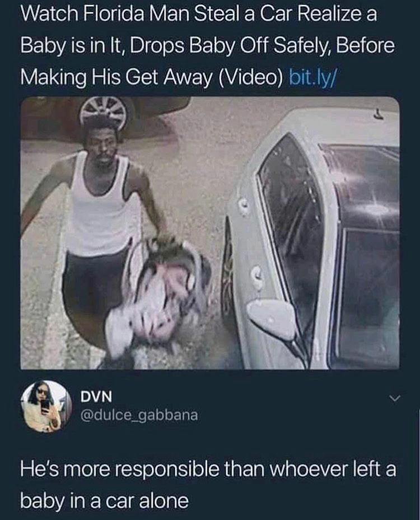Image resolution: width=420 pixels, height=520 pixels.
Task: Expand the chevron menu beside DVN
Action: click(x=395, y=398)
